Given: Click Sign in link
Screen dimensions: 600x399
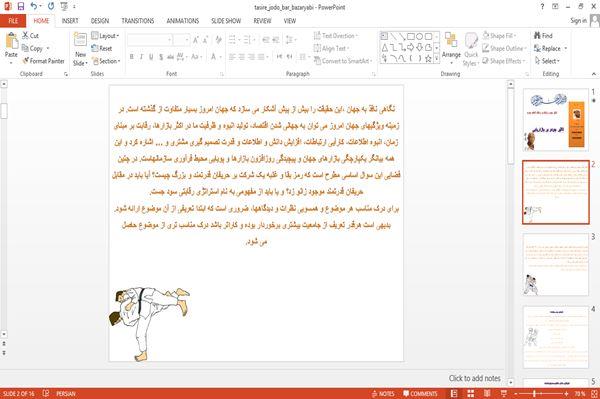Looking at the screenshot, I should [x=578, y=21].
